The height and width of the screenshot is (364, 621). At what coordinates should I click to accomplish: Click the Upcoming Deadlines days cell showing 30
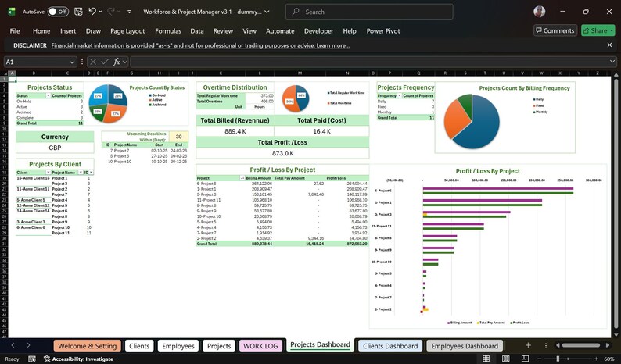coord(178,137)
